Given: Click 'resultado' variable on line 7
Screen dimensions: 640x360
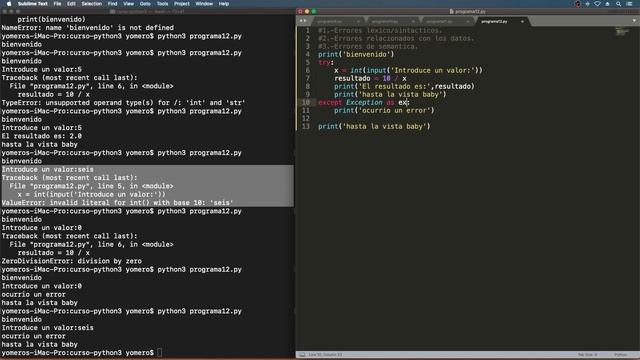Looking at the screenshot, I should tap(352, 78).
